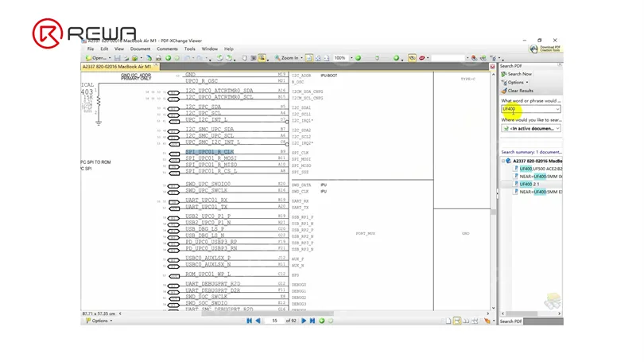644x362 pixels.
Task: Click Clear Results in search panel
Action: (517, 91)
